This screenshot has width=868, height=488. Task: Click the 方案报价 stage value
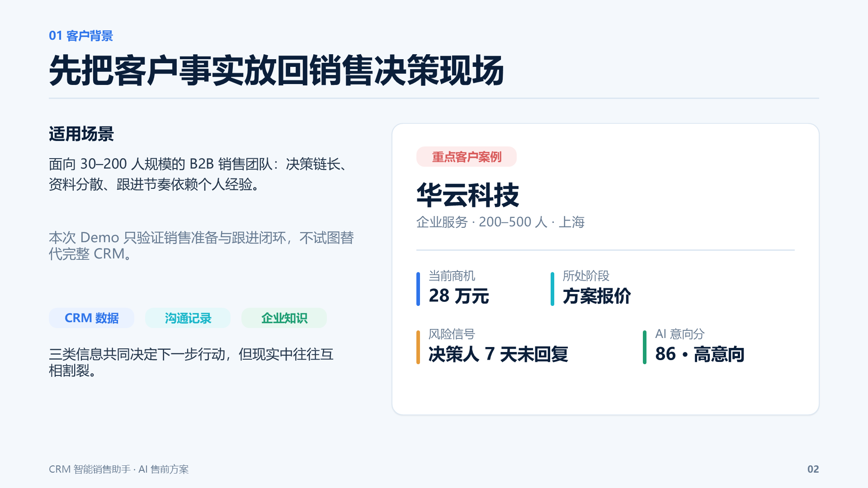click(x=597, y=296)
